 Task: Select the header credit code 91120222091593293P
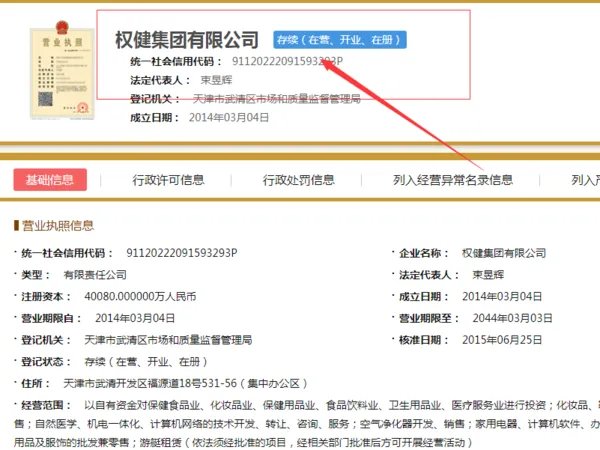(x=287, y=61)
